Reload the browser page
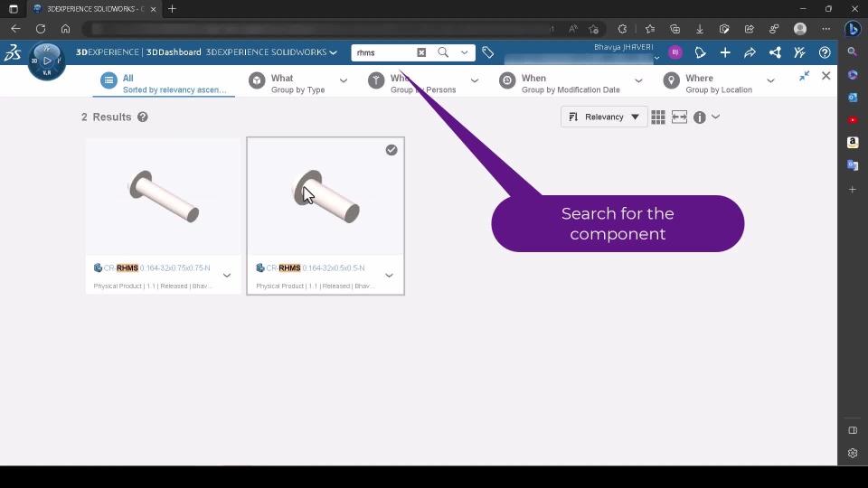The height and width of the screenshot is (488, 868). pos(41,29)
